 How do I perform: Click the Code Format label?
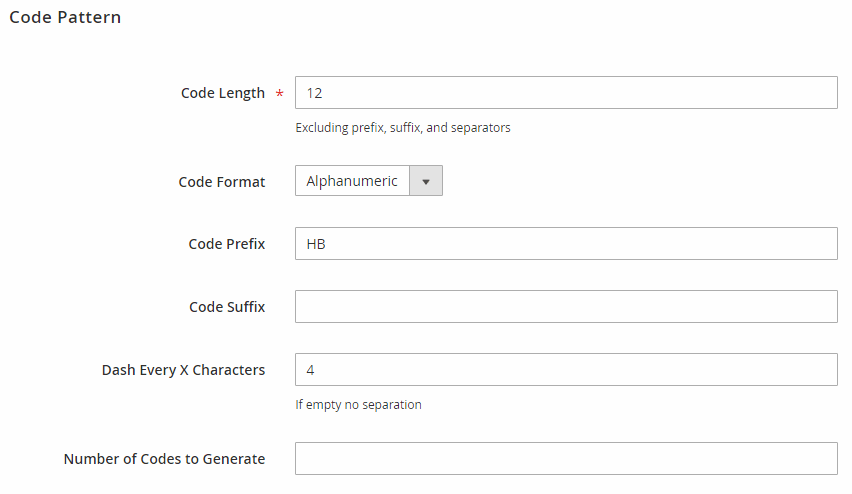pos(222,182)
